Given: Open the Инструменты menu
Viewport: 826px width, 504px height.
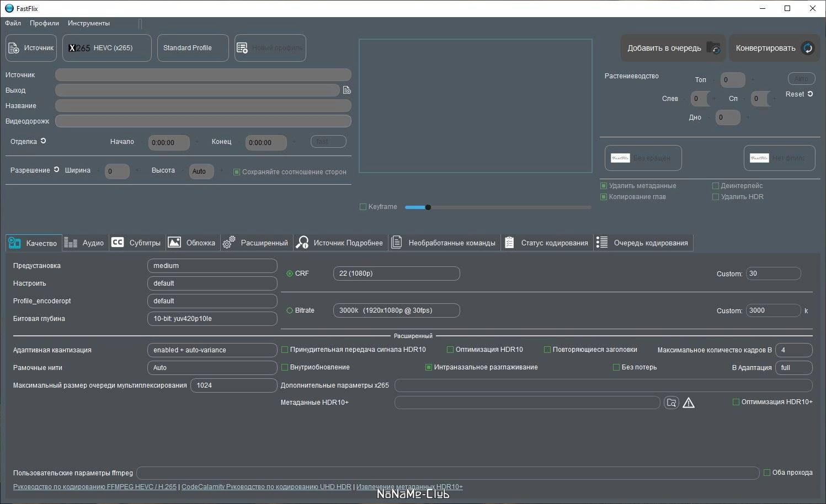Looking at the screenshot, I should tap(89, 23).
